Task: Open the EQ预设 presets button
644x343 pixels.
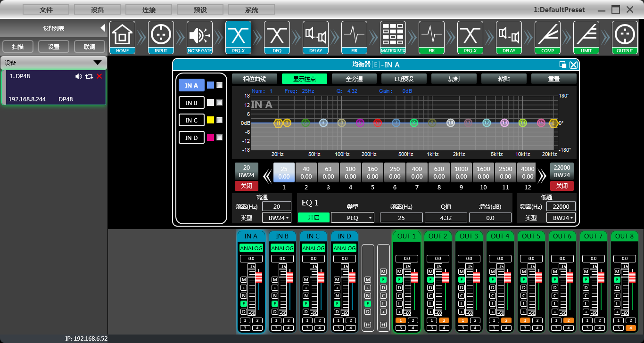Action: pyautogui.click(x=404, y=79)
